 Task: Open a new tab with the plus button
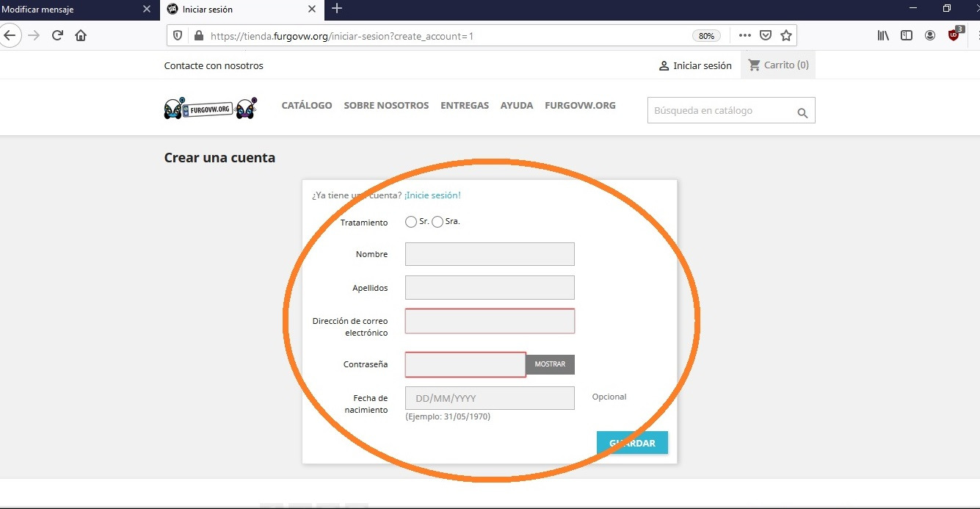[337, 9]
